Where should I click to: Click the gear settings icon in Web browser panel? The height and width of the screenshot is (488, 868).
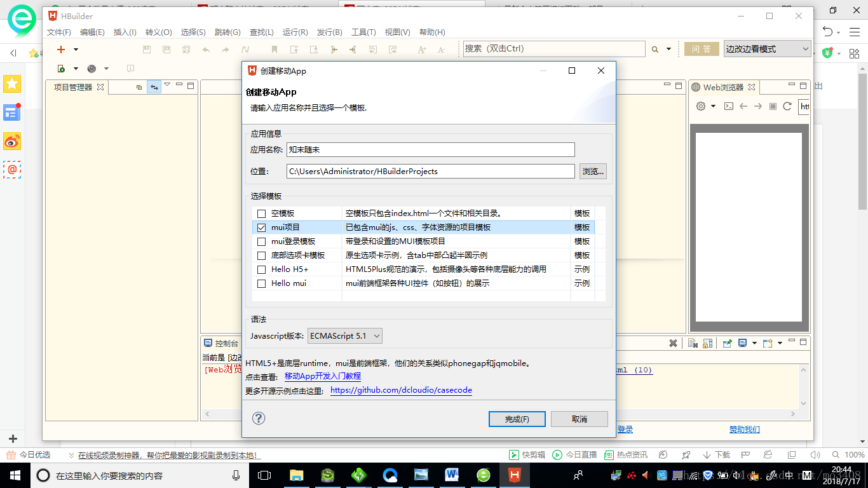click(x=701, y=106)
